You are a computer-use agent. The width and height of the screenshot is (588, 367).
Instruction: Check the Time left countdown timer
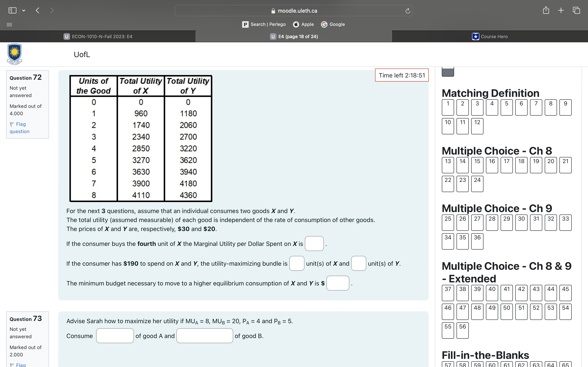pos(401,75)
